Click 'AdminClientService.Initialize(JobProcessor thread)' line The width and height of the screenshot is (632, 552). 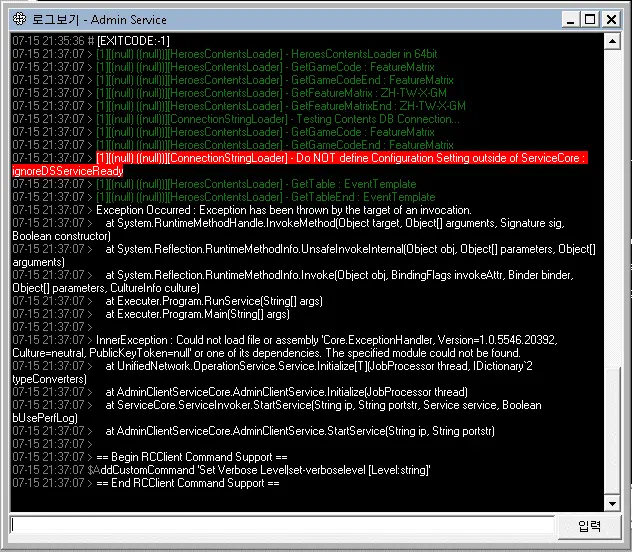coord(240,392)
